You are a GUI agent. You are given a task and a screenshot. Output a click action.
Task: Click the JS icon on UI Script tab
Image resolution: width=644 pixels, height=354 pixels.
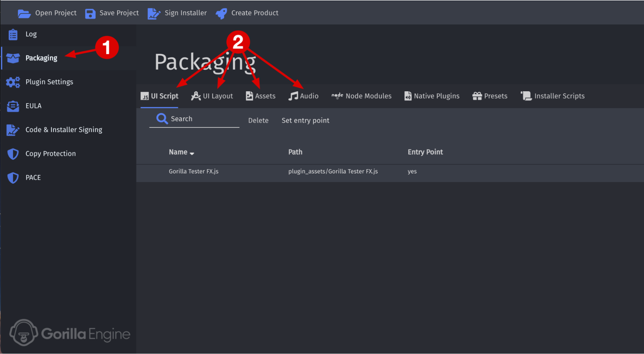[x=145, y=96]
